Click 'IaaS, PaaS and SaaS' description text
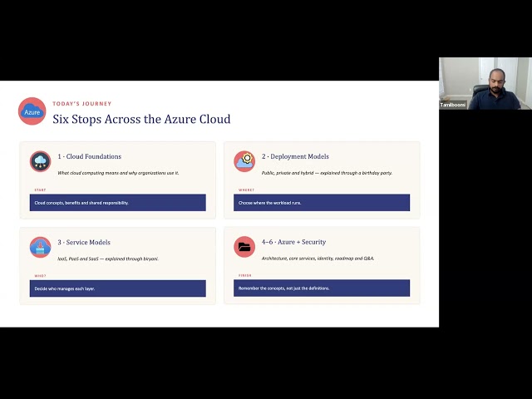The width and height of the screenshot is (532, 399). click(108, 259)
